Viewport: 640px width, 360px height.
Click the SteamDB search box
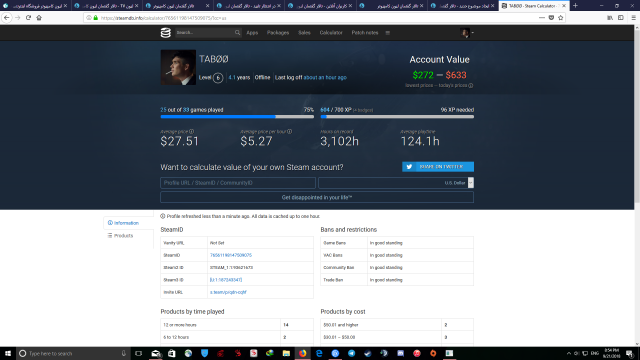(208, 33)
